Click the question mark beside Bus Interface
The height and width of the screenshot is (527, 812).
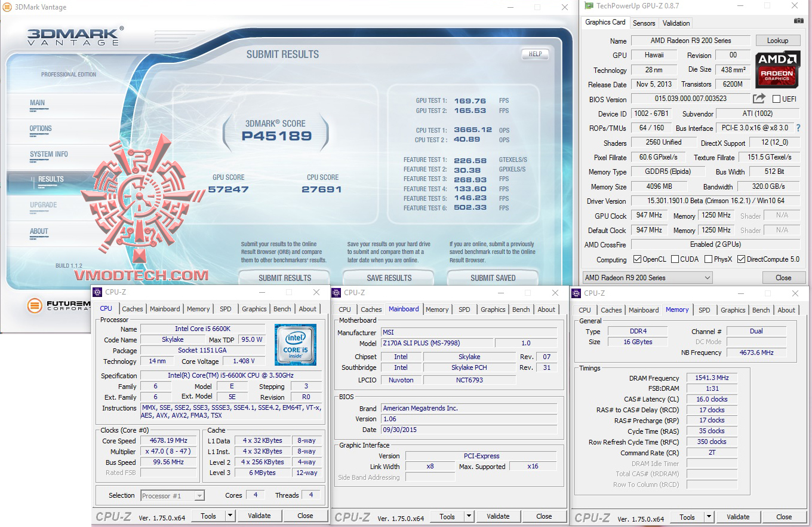(x=798, y=128)
